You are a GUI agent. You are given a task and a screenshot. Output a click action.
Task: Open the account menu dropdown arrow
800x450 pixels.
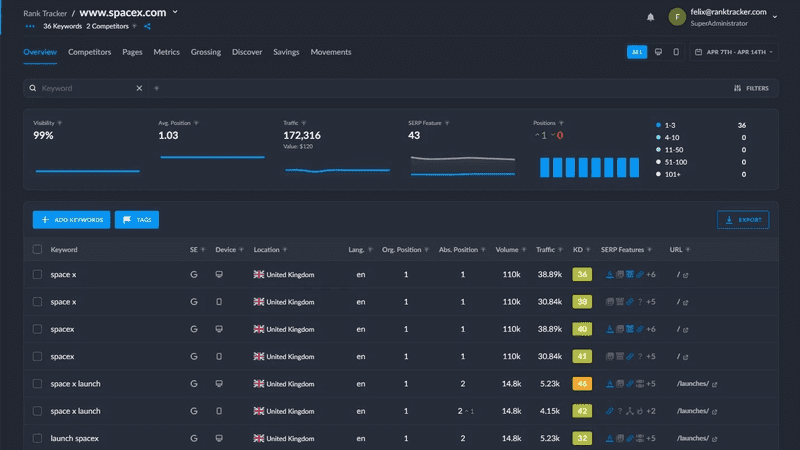pos(774,17)
